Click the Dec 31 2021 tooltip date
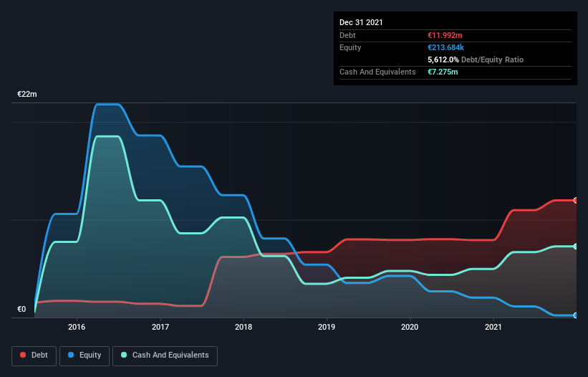The height and width of the screenshot is (377, 588). click(361, 22)
